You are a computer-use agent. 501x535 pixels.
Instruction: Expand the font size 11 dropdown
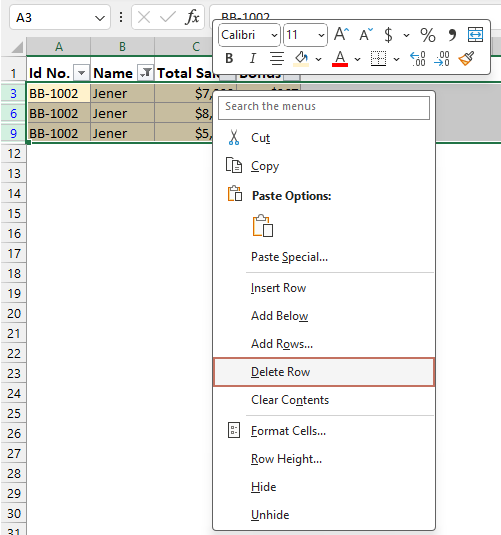pos(321,35)
